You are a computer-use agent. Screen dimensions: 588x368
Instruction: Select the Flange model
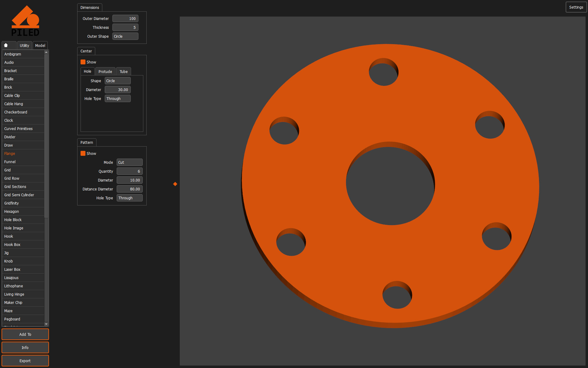pyautogui.click(x=23, y=153)
